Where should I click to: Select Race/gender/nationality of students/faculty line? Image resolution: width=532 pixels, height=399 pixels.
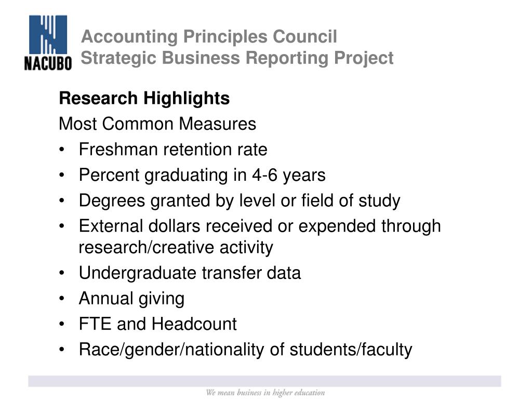point(246,350)
